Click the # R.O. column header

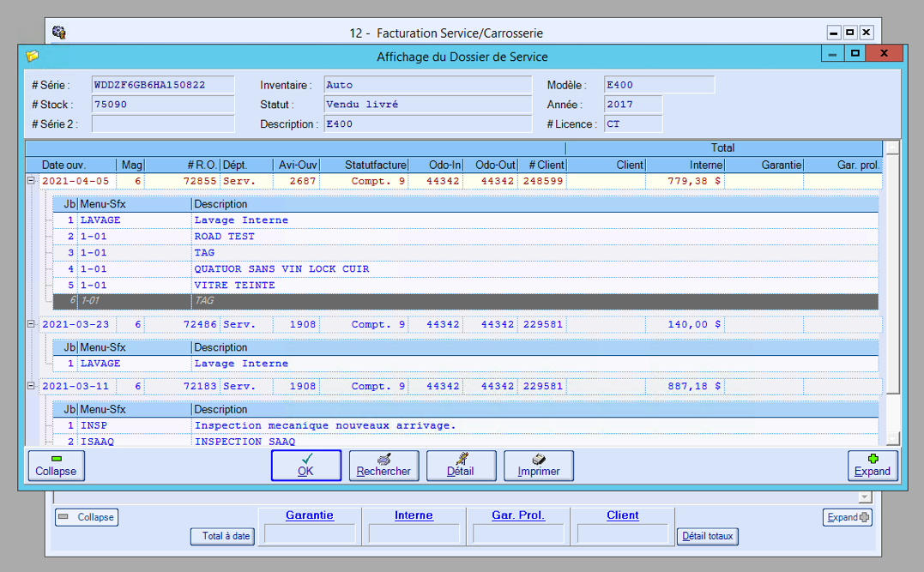[x=183, y=165]
